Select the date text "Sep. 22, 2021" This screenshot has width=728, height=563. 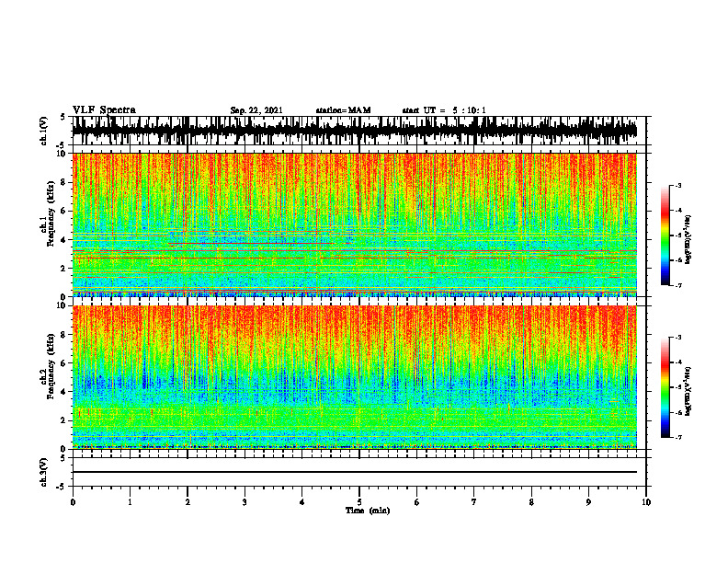coord(256,110)
